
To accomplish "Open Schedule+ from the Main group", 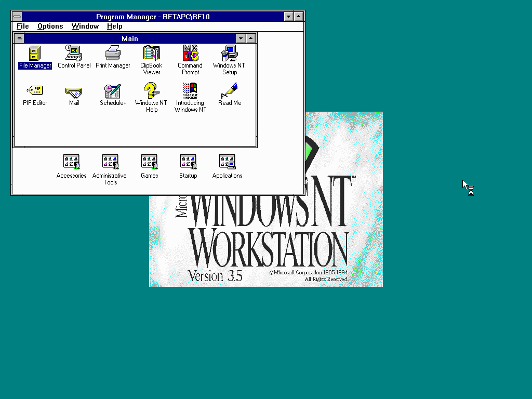I will point(113,91).
